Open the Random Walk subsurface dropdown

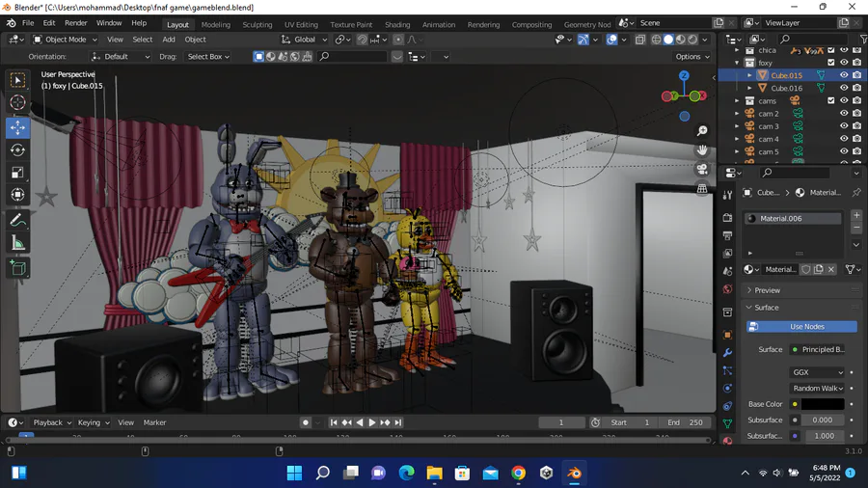click(x=818, y=389)
